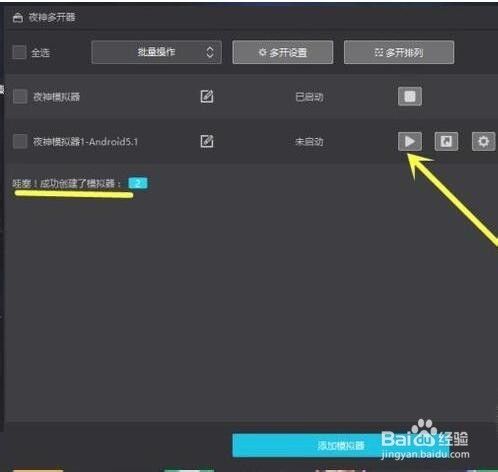The height and width of the screenshot is (472, 498).
Task: Start the 夜神模拟器1-Android5.1 emulator with play button
Action: (x=410, y=141)
